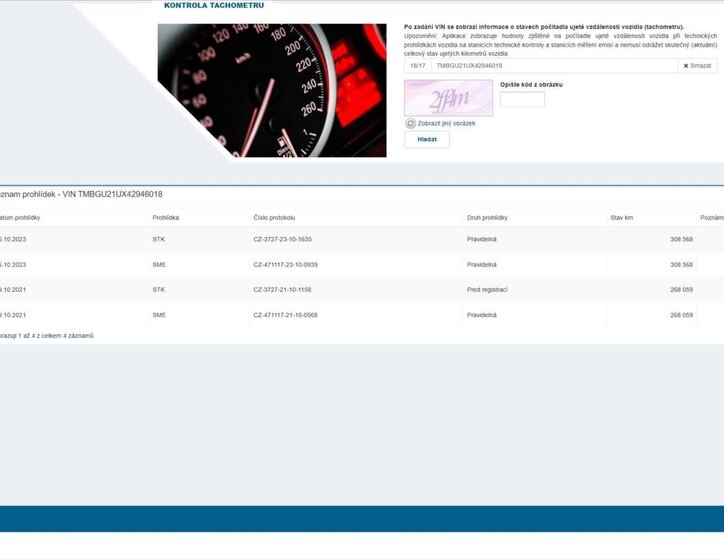The image size is (724, 560).
Task: Click the Hledat search button
Action: coord(427,140)
